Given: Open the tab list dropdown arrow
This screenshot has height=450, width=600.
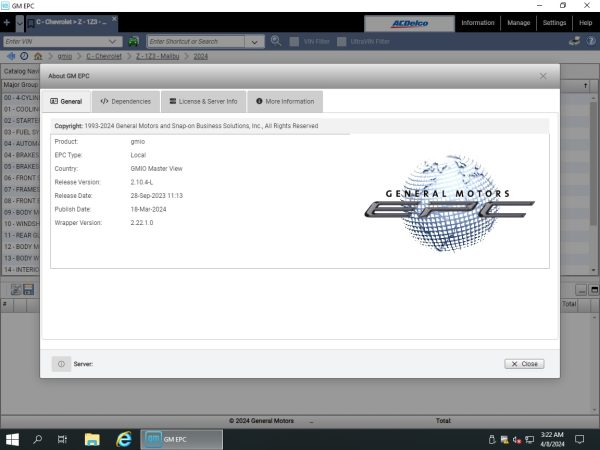Looking at the screenshot, I should pos(20,23).
